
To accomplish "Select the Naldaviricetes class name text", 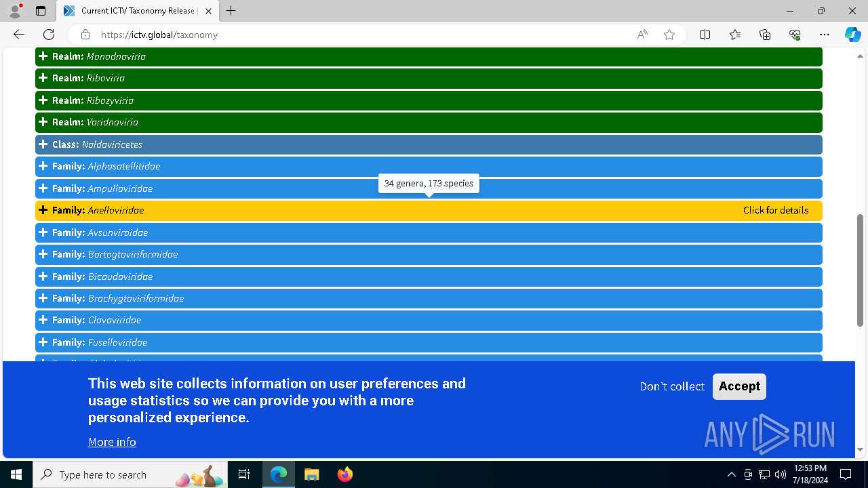I will [x=112, y=144].
